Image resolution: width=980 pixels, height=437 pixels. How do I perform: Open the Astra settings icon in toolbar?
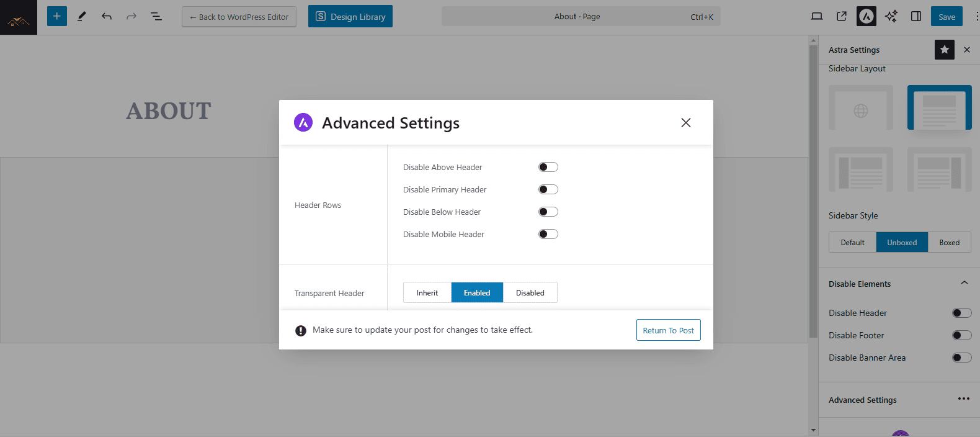(x=866, y=17)
